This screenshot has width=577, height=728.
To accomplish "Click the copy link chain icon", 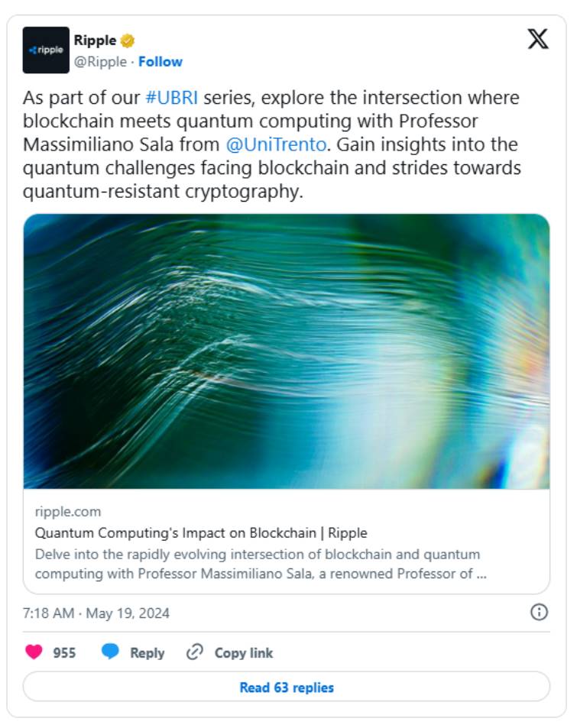I will pos(196,652).
